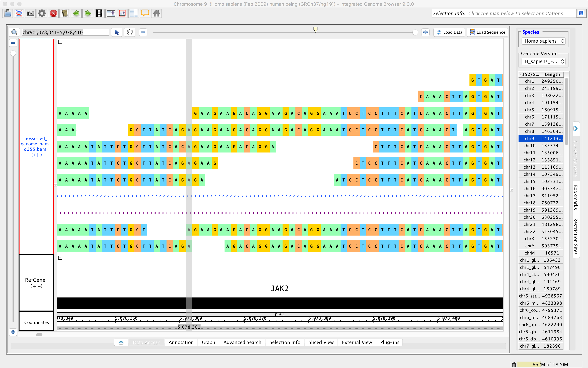The image size is (588, 368).
Task: Click the horizontal scrollbar thumb under tracks
Action: (x=39, y=335)
